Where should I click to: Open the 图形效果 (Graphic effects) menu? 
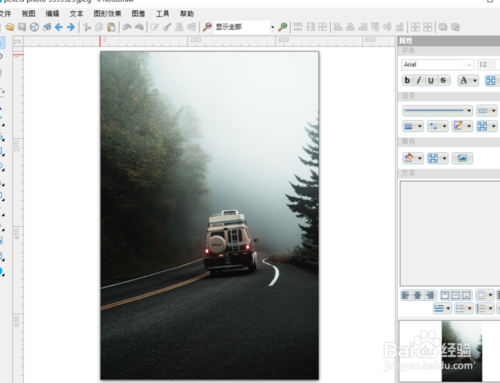click(107, 14)
